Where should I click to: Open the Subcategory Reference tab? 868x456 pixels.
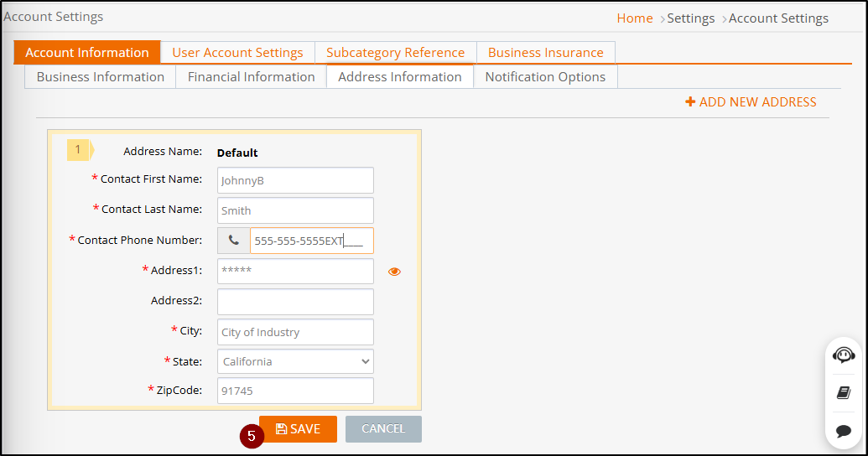point(395,53)
